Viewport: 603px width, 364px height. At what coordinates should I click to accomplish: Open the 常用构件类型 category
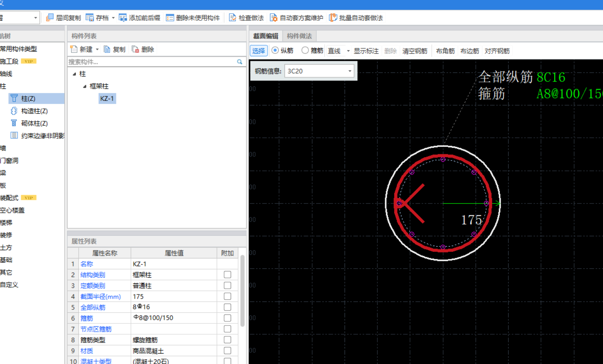[x=18, y=49]
